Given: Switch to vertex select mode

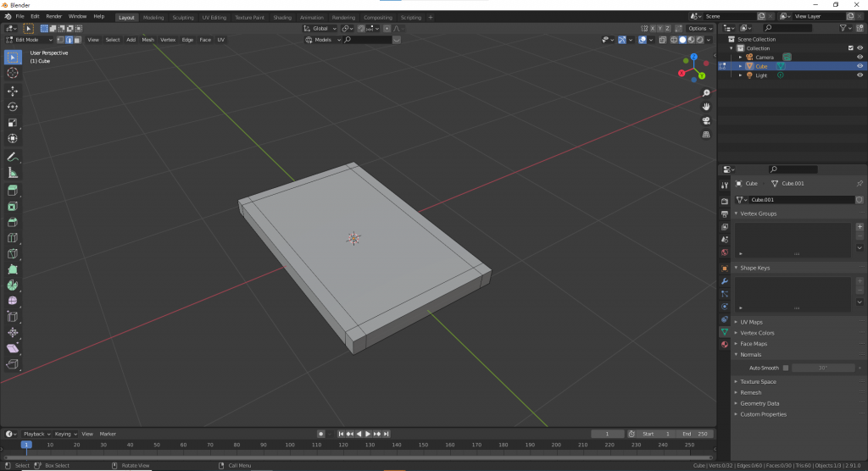Looking at the screenshot, I should 60,40.
